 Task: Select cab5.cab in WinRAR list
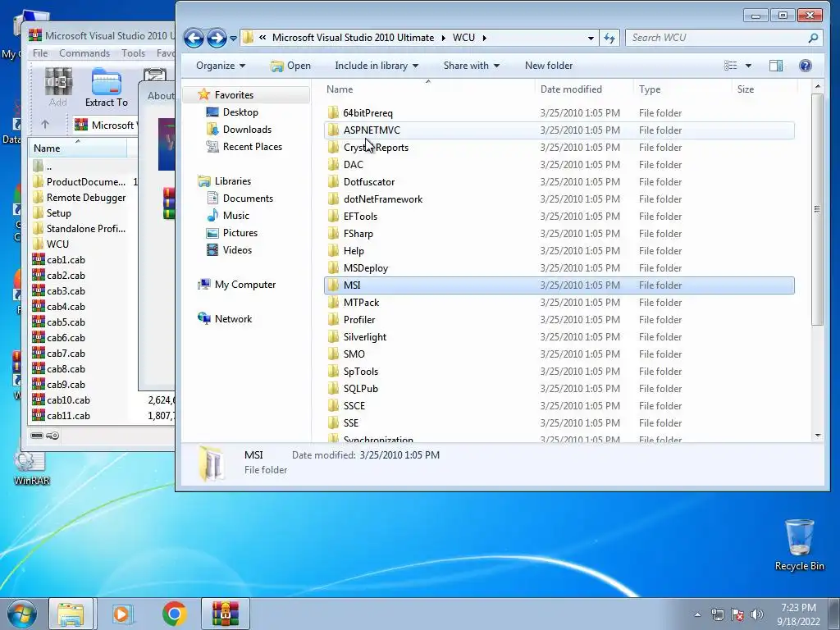(66, 322)
